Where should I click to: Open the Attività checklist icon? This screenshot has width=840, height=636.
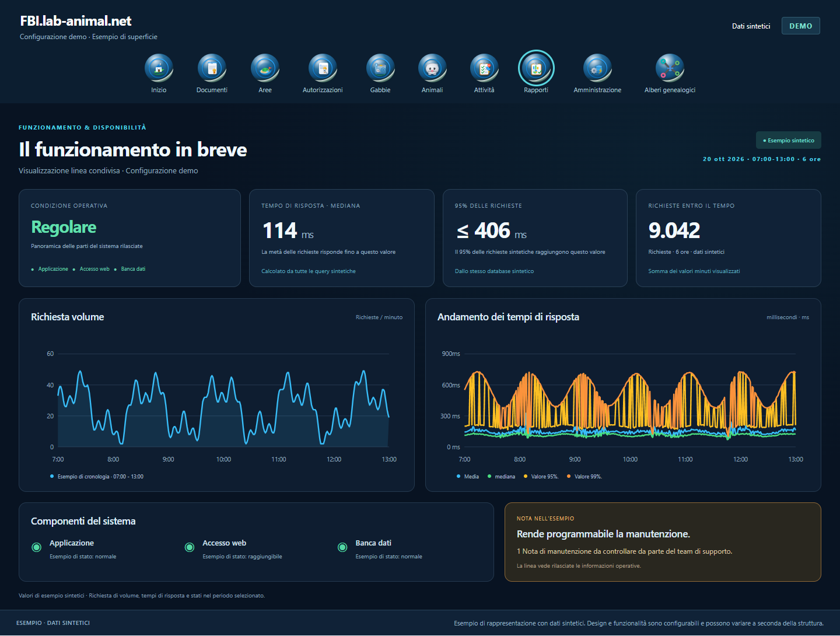(484, 68)
